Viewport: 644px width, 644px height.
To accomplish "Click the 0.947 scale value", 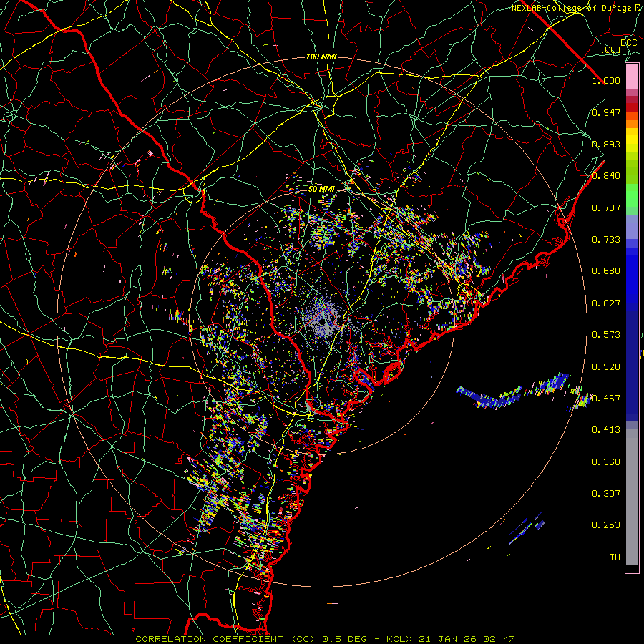I will [x=606, y=112].
